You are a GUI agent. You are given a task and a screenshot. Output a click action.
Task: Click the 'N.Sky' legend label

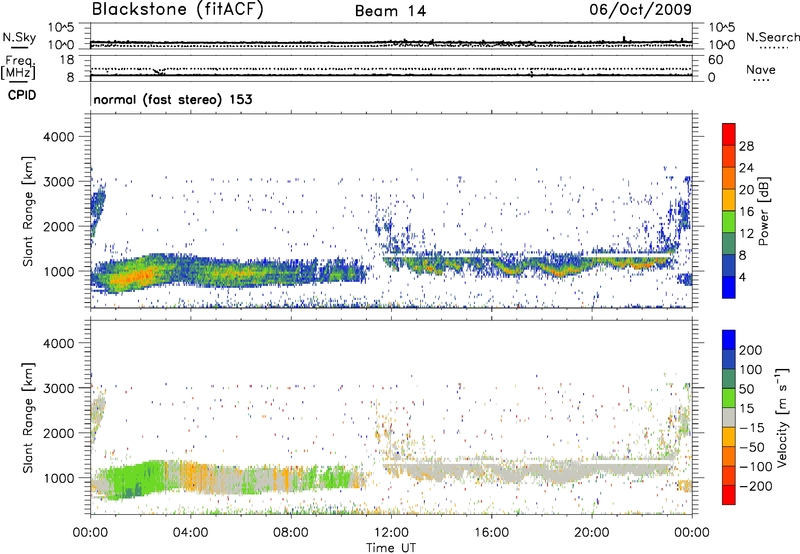pyautogui.click(x=19, y=37)
